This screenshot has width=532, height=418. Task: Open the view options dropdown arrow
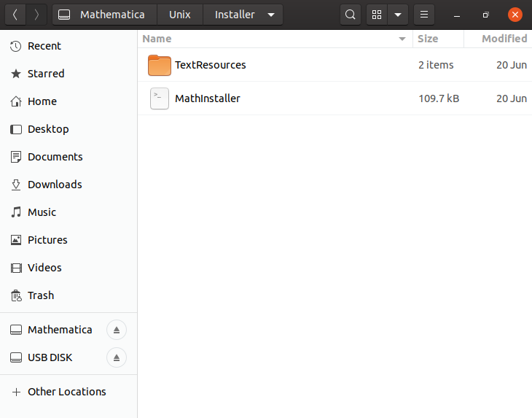[x=398, y=15]
